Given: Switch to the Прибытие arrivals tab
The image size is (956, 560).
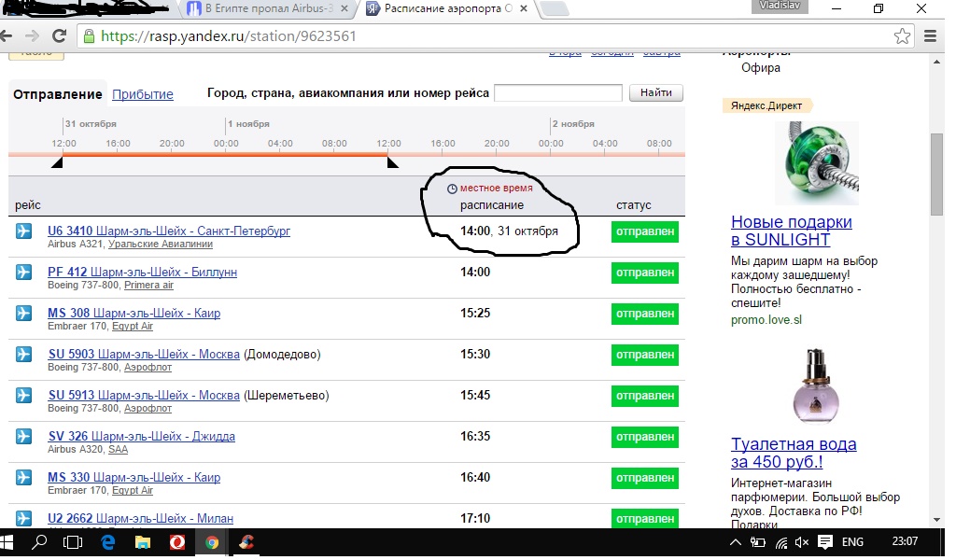Looking at the screenshot, I should [143, 94].
